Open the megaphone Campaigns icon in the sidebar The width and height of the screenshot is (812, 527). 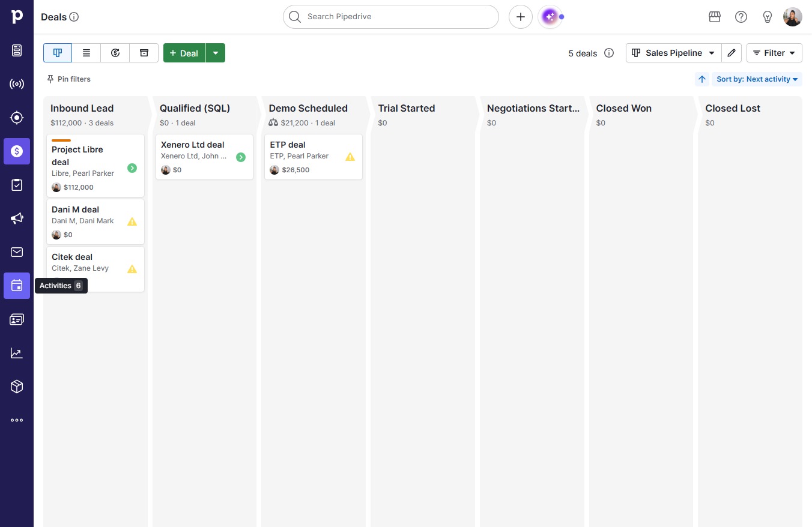pos(17,218)
